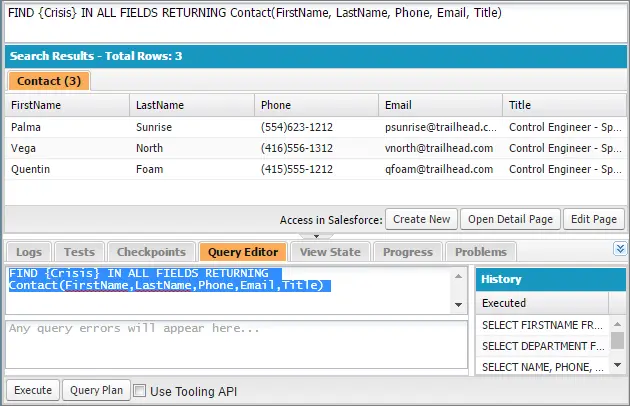Click the FIND query text at top
Viewport: 630px width, 406px height.
tap(255, 13)
